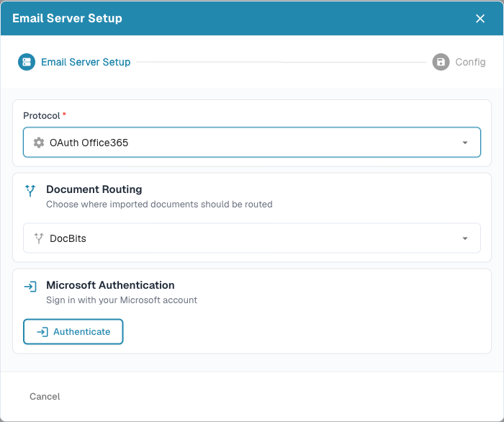Screen dimensions: 504x422
Task: Click the Authenticate button
Action: (x=73, y=332)
